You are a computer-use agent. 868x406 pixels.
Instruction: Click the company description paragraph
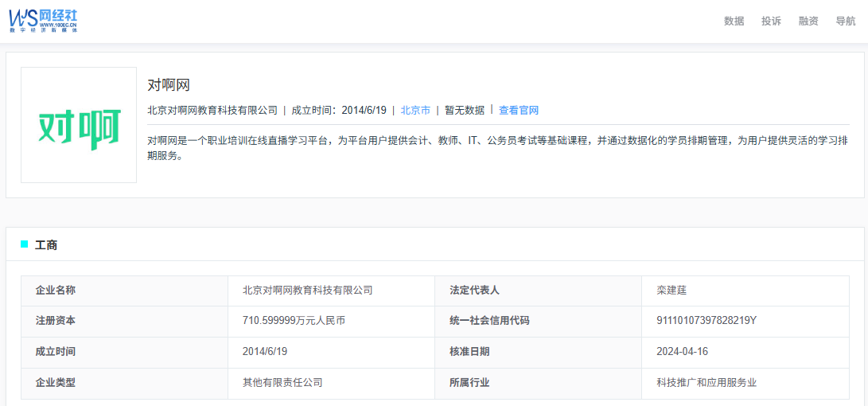[x=498, y=148]
